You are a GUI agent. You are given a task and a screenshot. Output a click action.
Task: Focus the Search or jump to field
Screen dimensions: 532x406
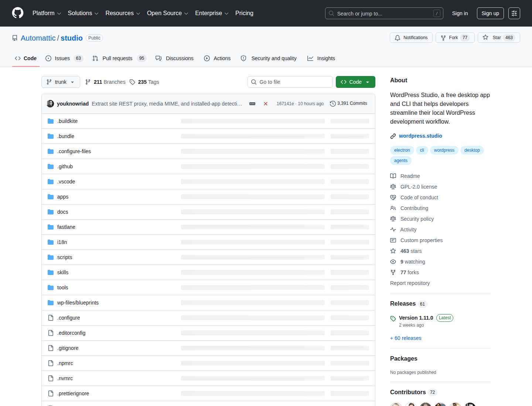pyautogui.click(x=384, y=13)
